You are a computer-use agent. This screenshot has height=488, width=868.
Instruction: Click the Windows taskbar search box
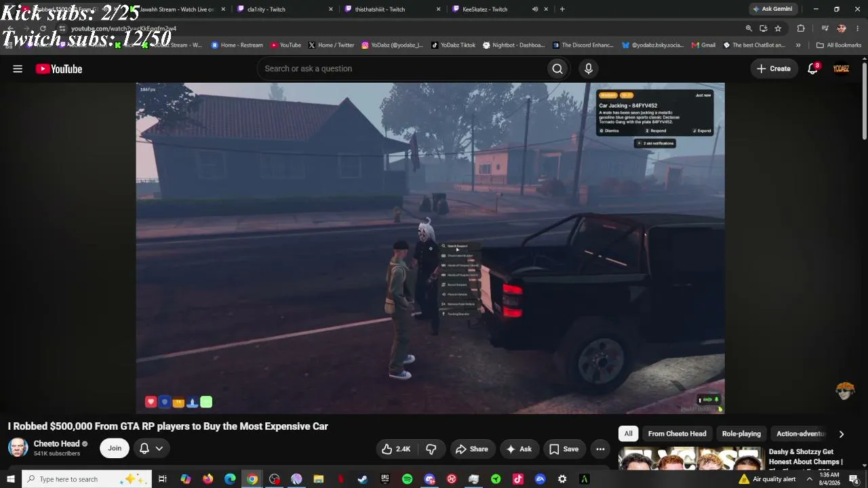click(x=88, y=479)
